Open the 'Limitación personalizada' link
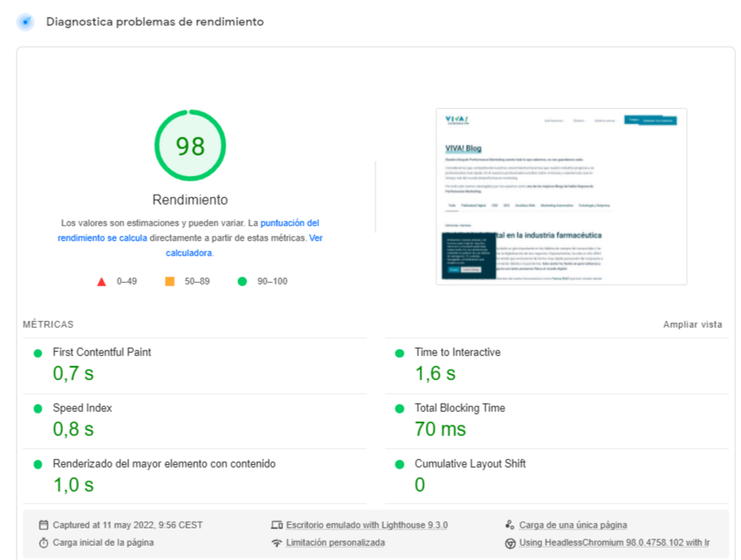This screenshot has height=560, width=741. point(336,543)
